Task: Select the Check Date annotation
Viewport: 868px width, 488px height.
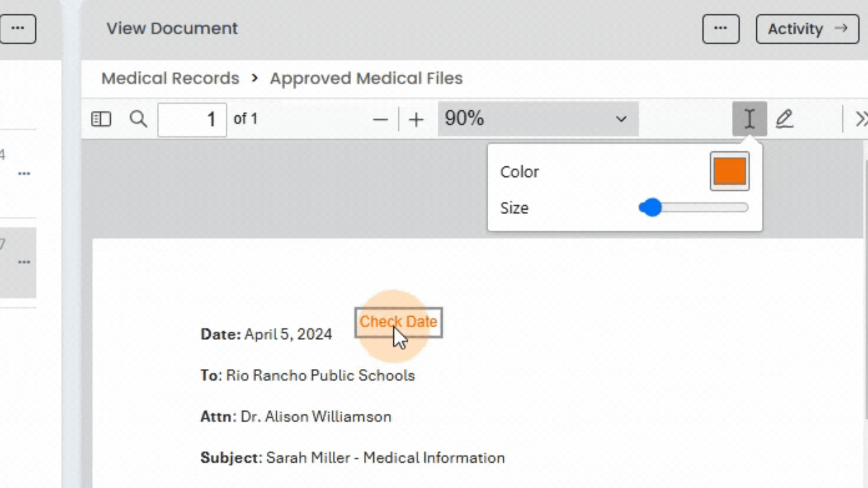Action: (x=398, y=322)
